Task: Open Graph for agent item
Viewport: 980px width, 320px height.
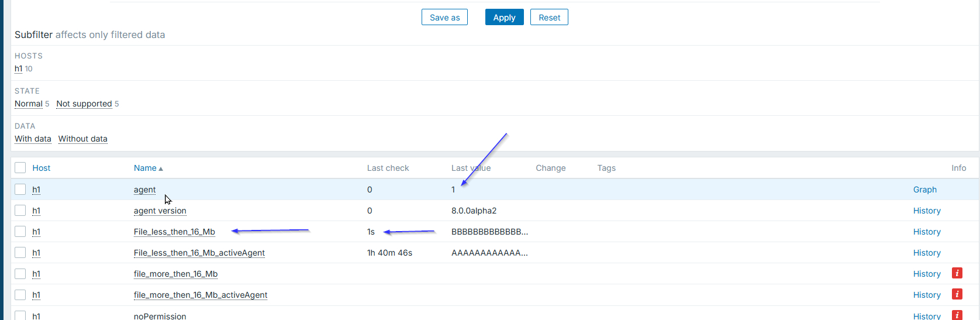Action: (924, 190)
